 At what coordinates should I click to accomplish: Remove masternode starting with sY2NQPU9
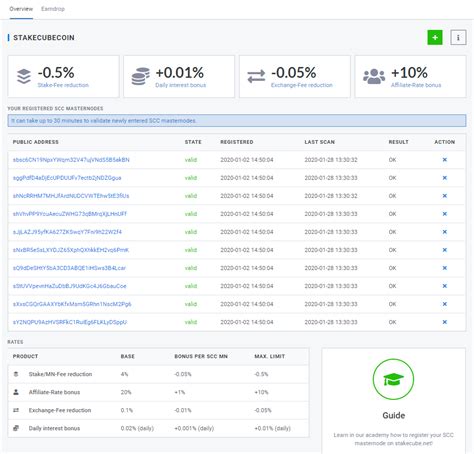[444, 322]
